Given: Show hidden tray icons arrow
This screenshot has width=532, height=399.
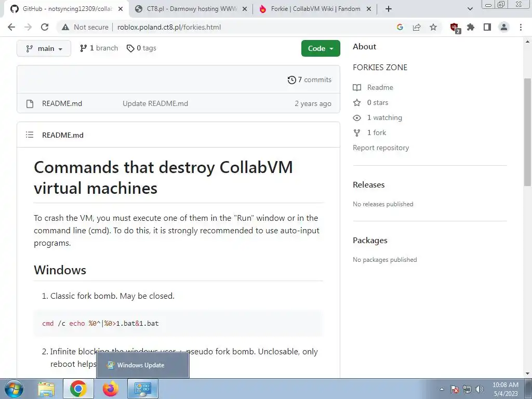Looking at the screenshot, I should pyautogui.click(x=442, y=389).
